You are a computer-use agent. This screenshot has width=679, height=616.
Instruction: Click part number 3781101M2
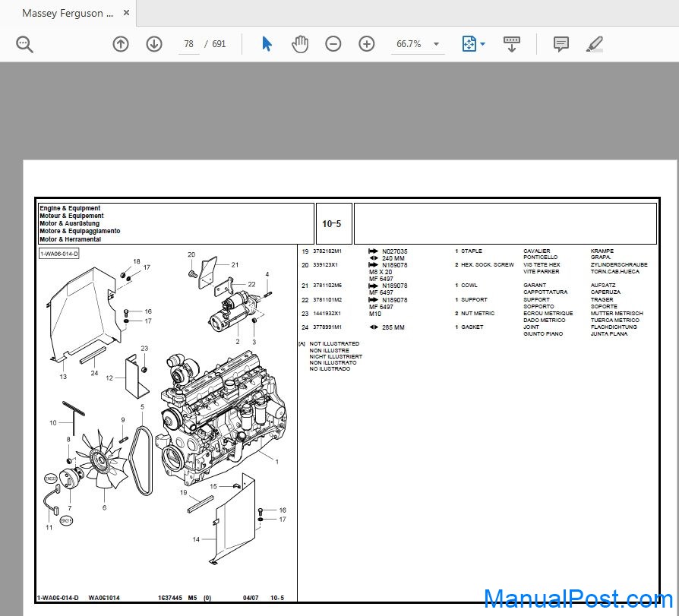click(327, 300)
